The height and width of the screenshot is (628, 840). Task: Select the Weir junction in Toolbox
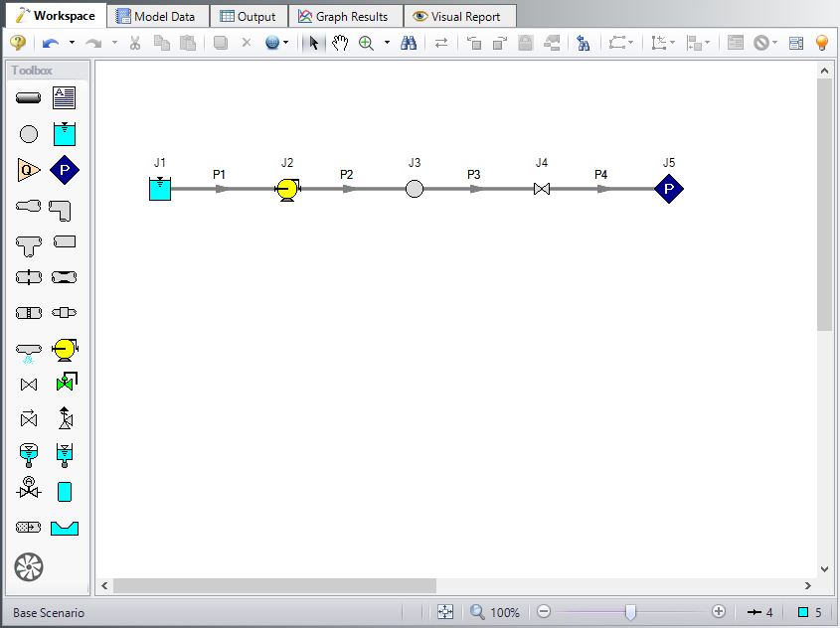(65, 528)
